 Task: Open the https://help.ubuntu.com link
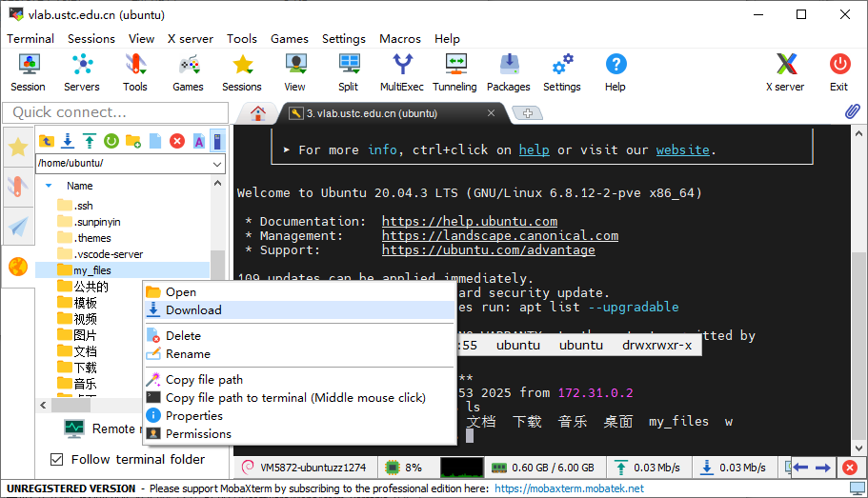click(x=470, y=221)
